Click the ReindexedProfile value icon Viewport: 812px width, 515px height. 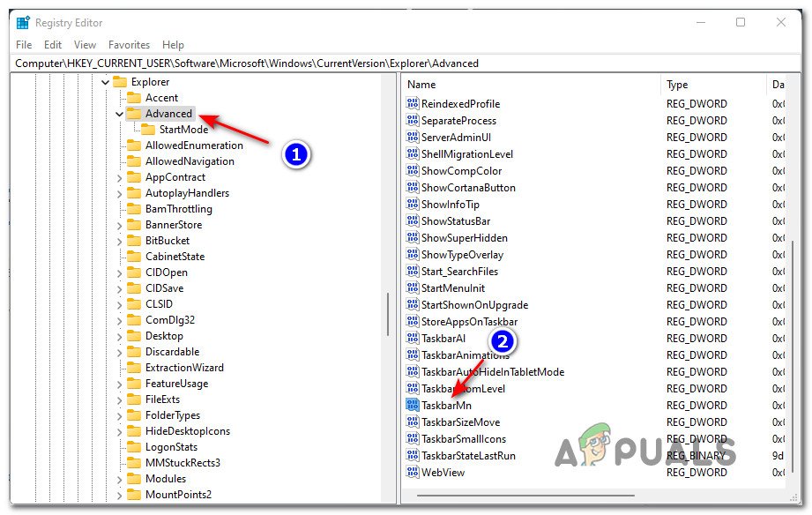pyautogui.click(x=412, y=104)
